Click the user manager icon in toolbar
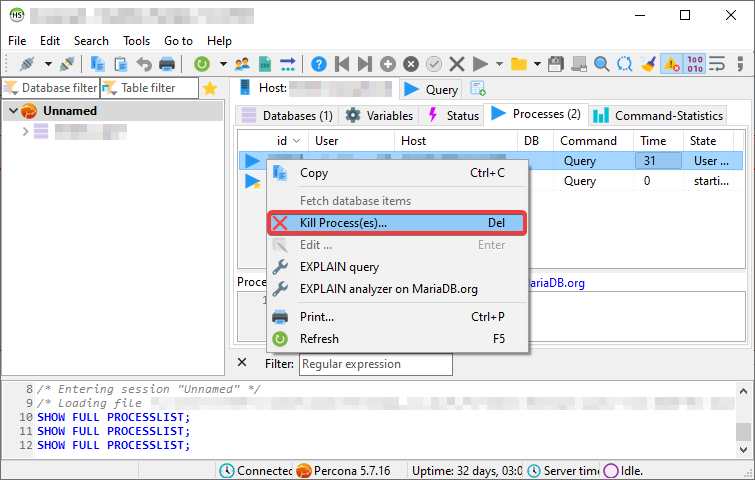The height and width of the screenshot is (480, 755). point(242,63)
